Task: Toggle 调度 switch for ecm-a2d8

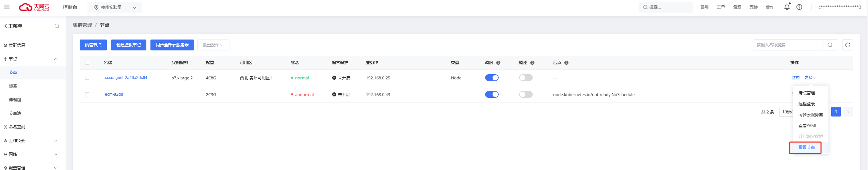Action: 492,94
